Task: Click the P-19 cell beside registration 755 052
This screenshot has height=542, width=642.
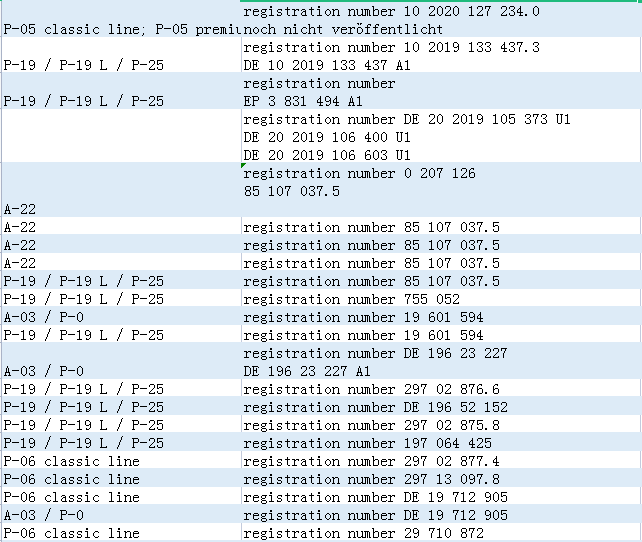Action: point(120,299)
